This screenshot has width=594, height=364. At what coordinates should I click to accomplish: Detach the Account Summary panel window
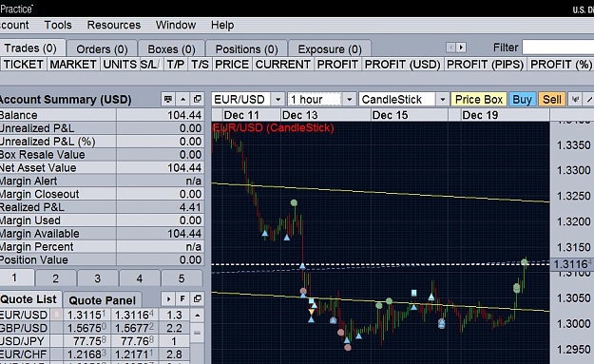tap(198, 99)
